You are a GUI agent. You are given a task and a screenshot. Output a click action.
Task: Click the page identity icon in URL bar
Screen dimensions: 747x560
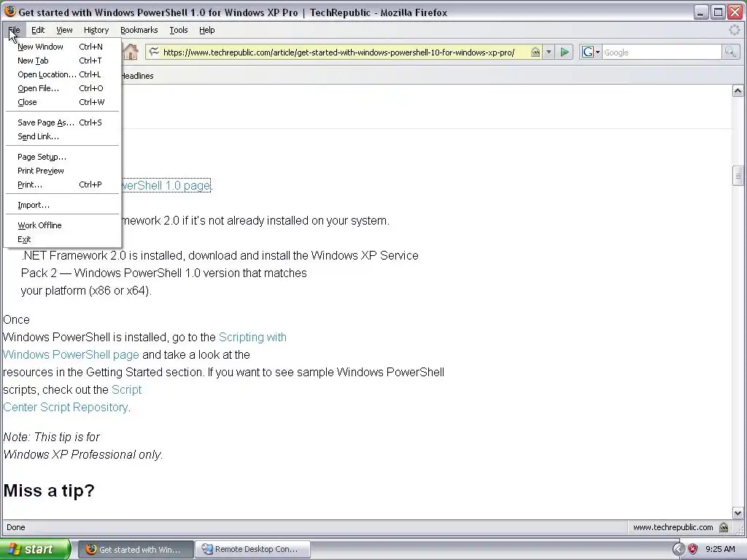[154, 52]
